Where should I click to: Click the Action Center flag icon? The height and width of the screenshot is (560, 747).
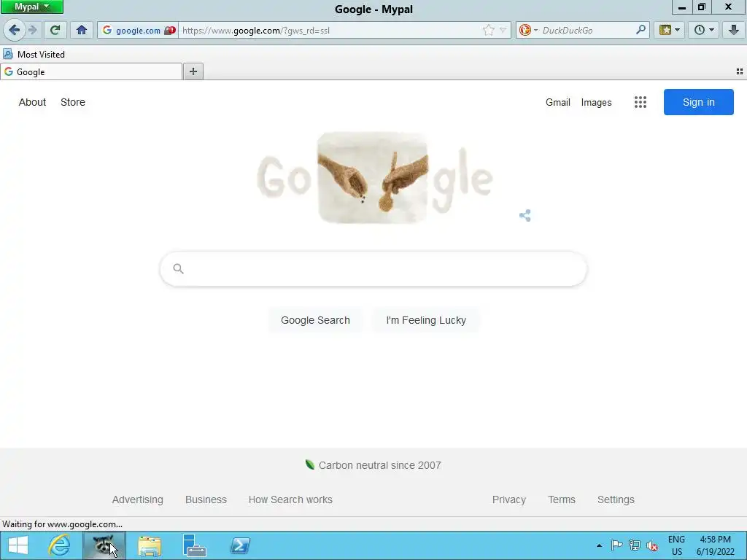click(616, 545)
